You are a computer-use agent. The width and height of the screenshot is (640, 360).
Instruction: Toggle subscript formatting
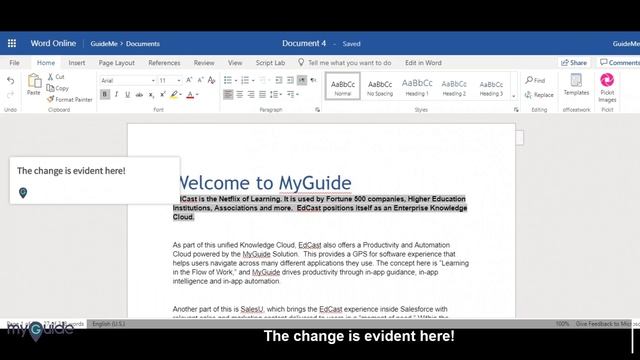(x=151, y=95)
